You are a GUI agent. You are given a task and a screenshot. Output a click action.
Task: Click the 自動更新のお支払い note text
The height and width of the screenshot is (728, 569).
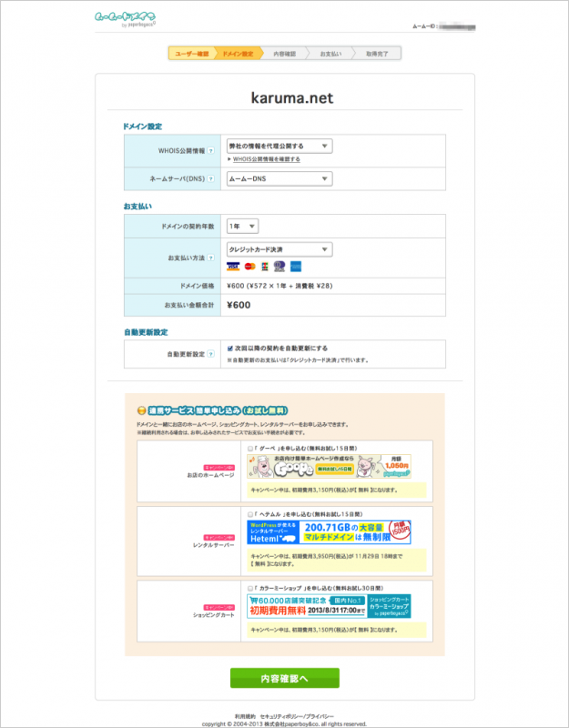coord(298,359)
